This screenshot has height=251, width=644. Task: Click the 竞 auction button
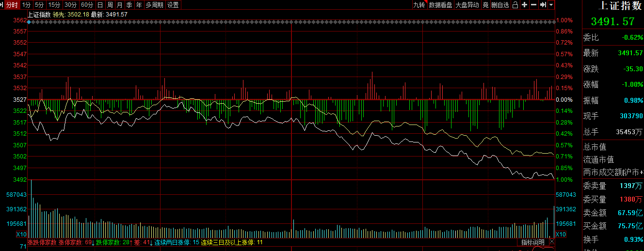pyautogui.click(x=485, y=5)
